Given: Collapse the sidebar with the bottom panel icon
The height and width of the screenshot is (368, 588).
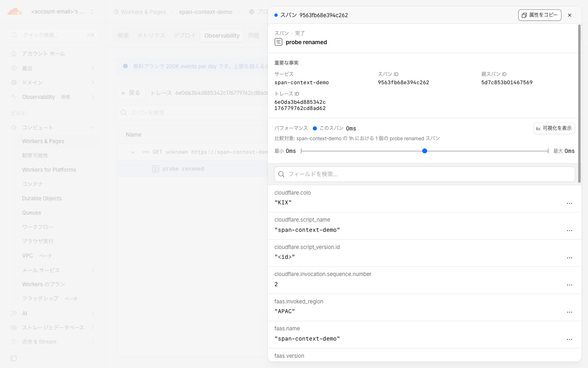Looking at the screenshot, I should click(x=13, y=359).
